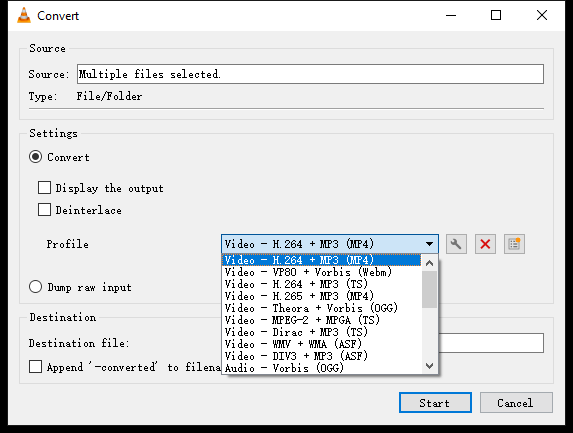Choose Video - H.265 + MP3 (MP4) profile

point(322,296)
